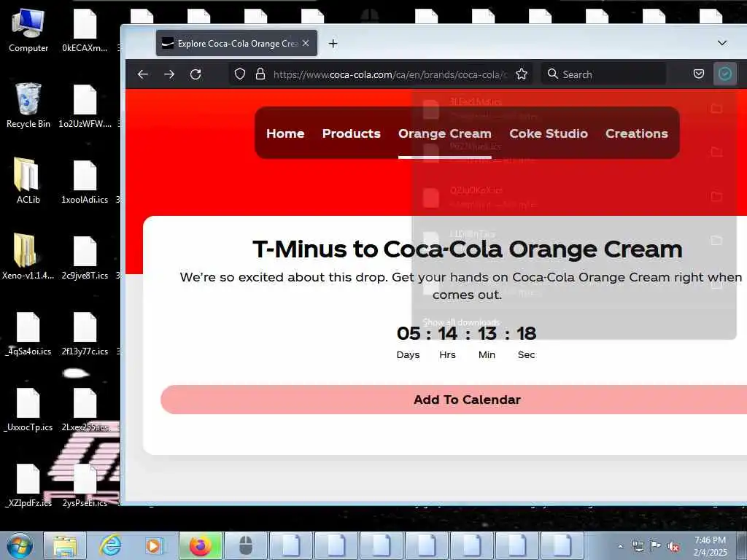Screen dimensions: 747x560
Task: Click the 05 Days countdown value
Action: tap(409, 333)
